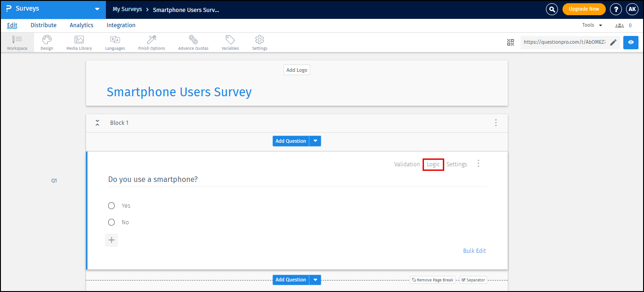The image size is (644, 292).
Task: Open the Media Library
Action: 79,42
